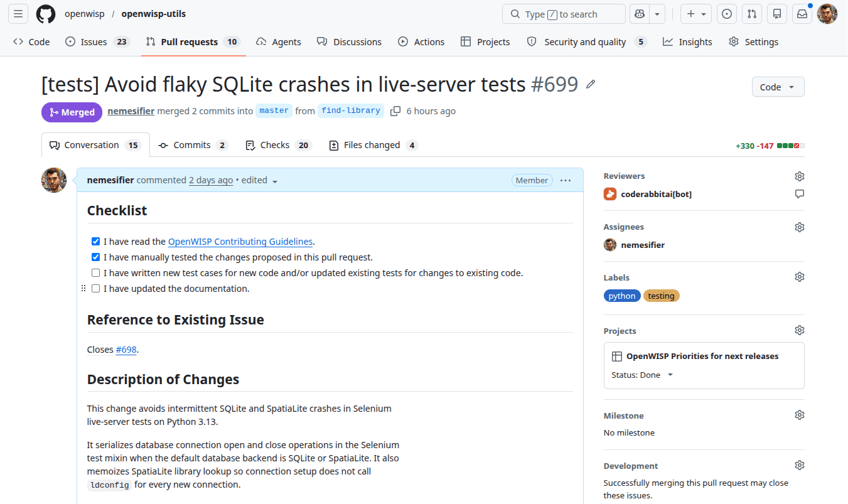Open the Insights repository tab

(687, 42)
